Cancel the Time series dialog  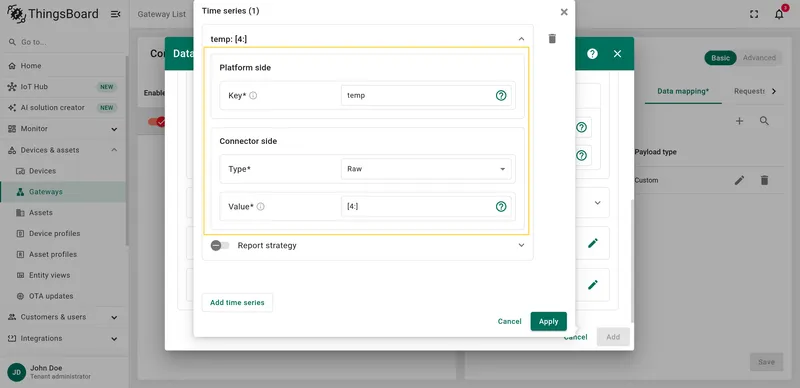509,321
